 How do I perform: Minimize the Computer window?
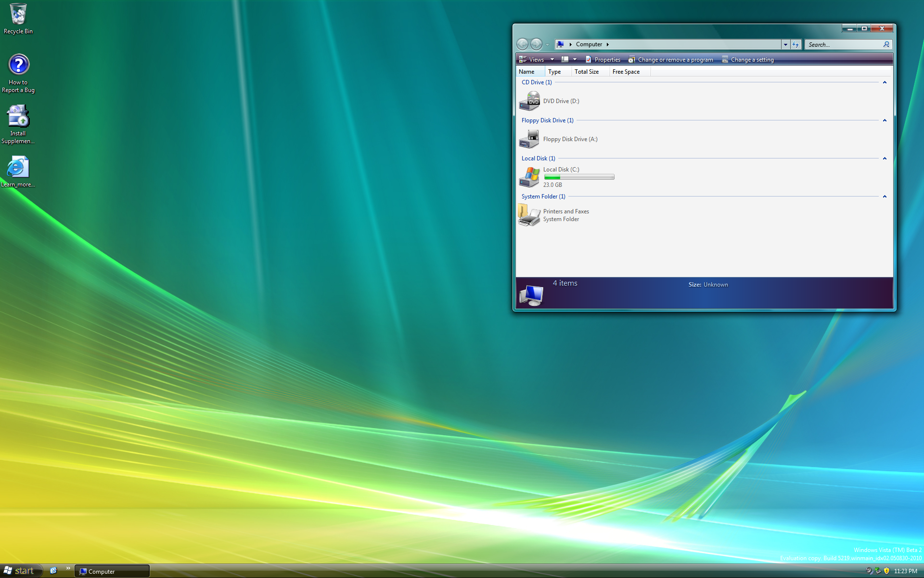click(x=850, y=28)
